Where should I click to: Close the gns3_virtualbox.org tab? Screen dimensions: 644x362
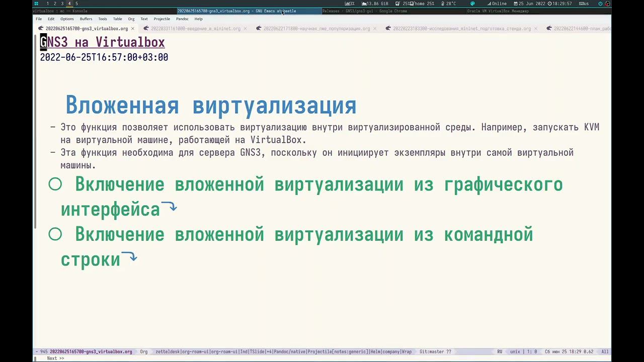coord(133,29)
